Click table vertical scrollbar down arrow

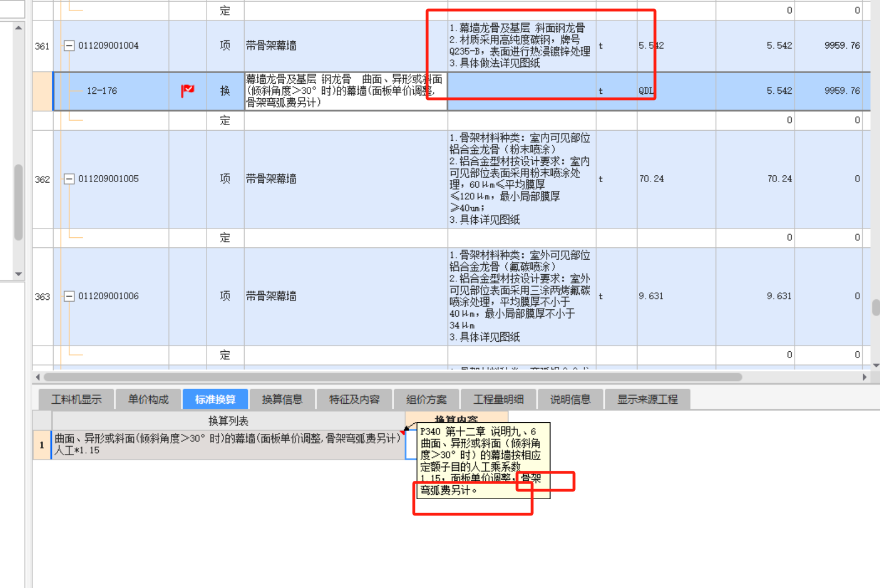(876, 366)
